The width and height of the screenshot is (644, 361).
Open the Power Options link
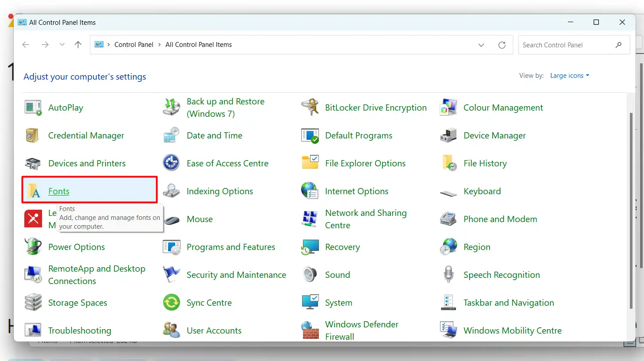(77, 247)
